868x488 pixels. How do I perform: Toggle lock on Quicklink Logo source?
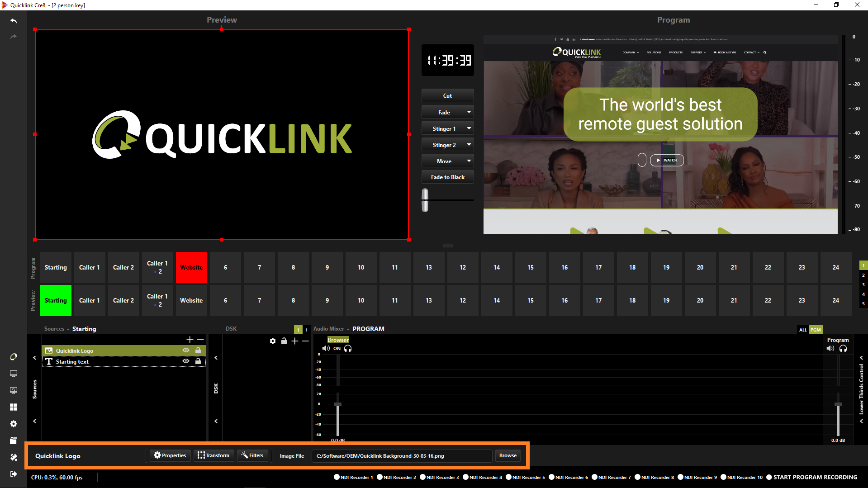pos(198,350)
